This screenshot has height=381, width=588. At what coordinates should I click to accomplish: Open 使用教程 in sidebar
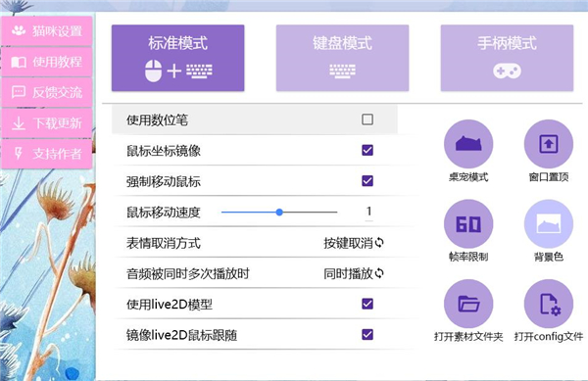[47, 62]
